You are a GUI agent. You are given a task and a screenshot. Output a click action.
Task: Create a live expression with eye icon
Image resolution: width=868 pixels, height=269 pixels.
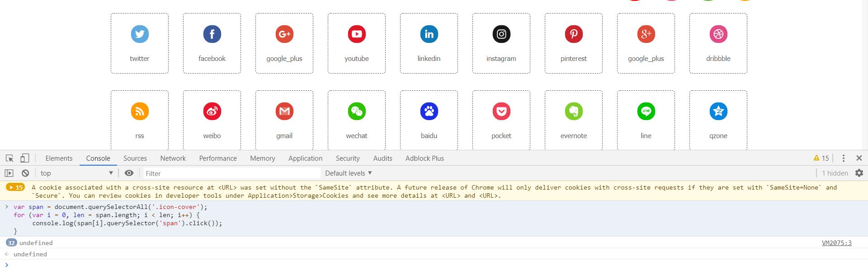pyautogui.click(x=129, y=173)
